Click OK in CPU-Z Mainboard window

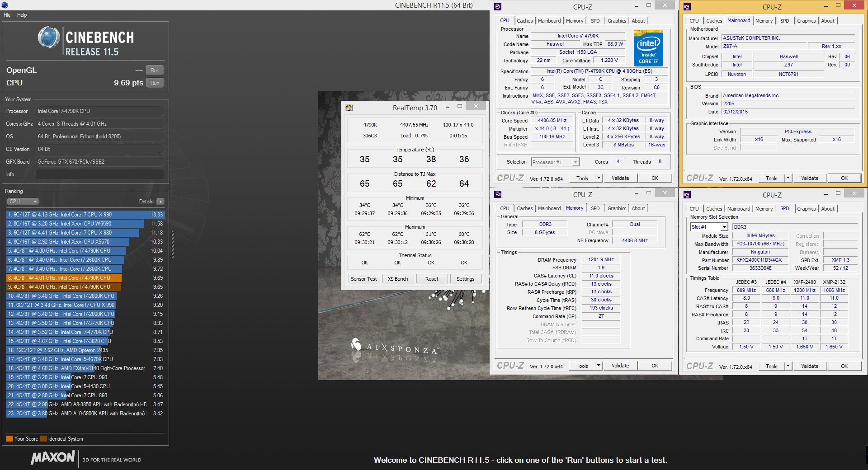(x=844, y=178)
